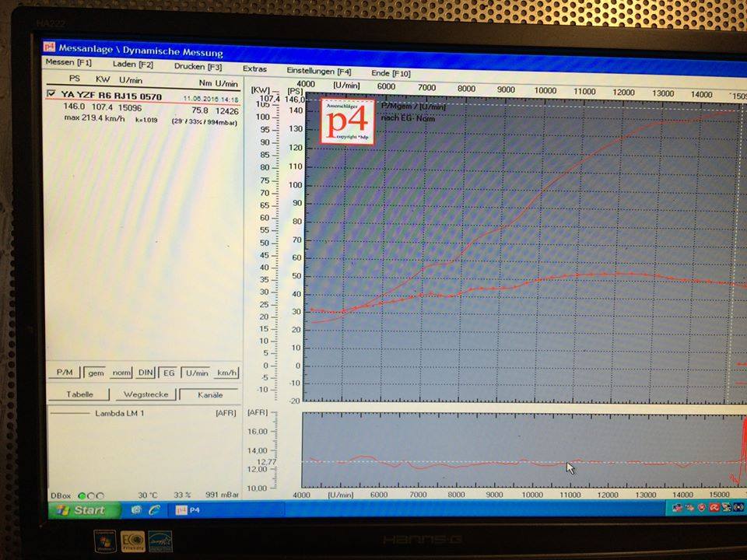747x560 pixels.
Task: Click the Wegstrecke button
Action: (146, 394)
